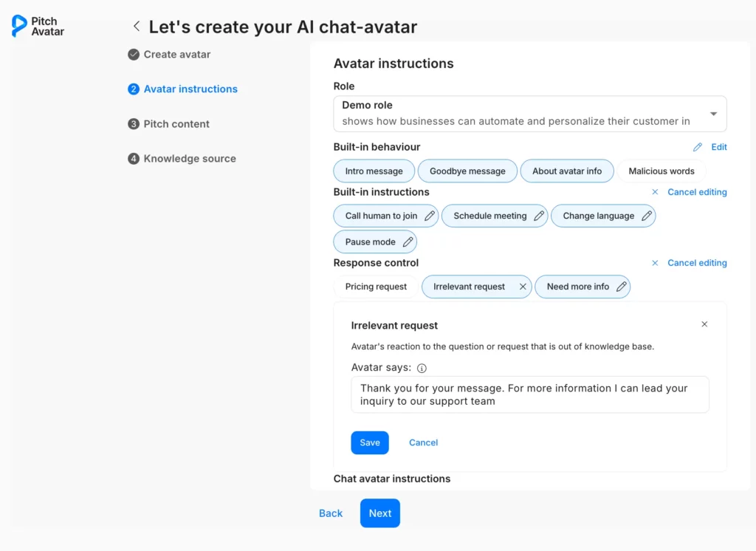The height and width of the screenshot is (551, 756).
Task: Click the back arrow beside page title
Action: click(136, 27)
